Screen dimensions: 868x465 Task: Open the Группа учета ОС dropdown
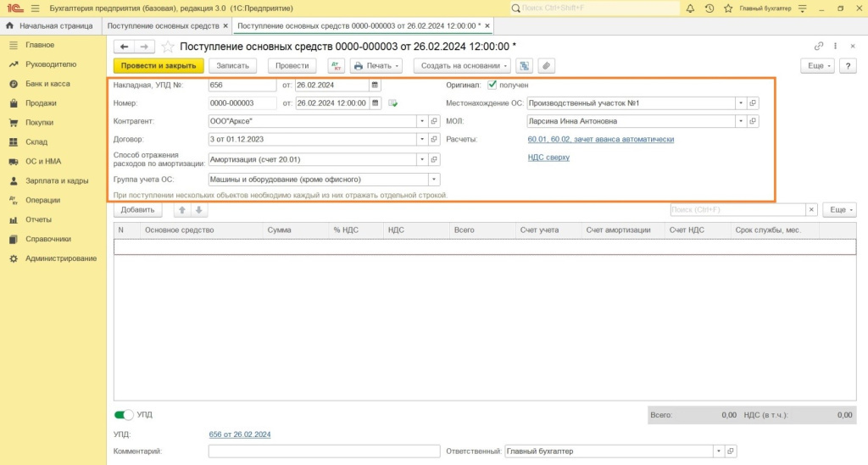click(x=434, y=180)
